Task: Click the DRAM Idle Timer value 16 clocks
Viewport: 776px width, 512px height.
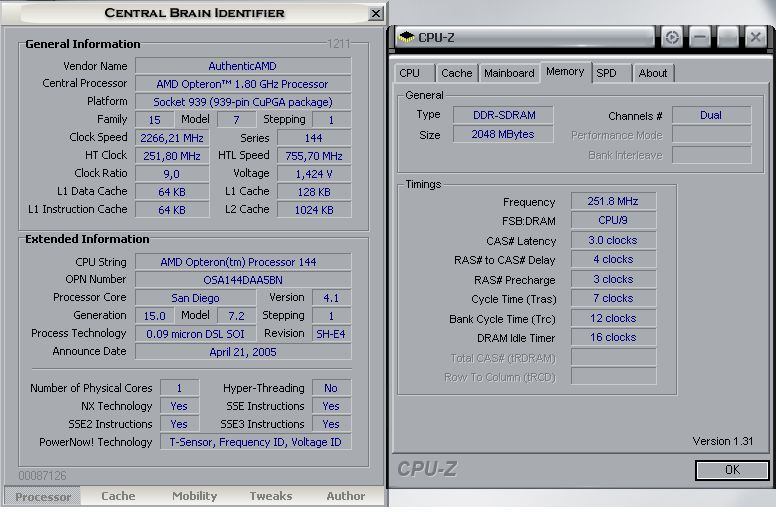Action: click(x=613, y=337)
